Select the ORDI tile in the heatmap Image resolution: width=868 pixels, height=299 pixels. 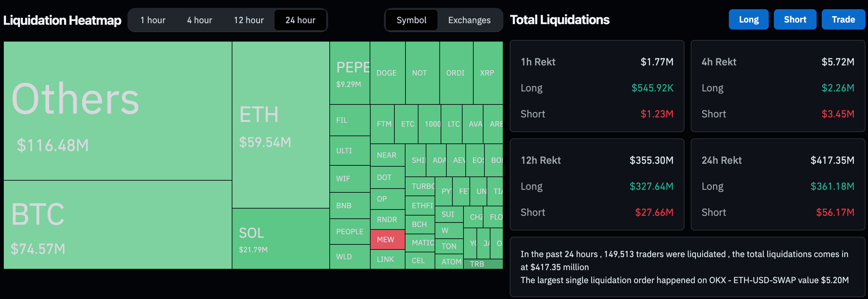(x=456, y=73)
